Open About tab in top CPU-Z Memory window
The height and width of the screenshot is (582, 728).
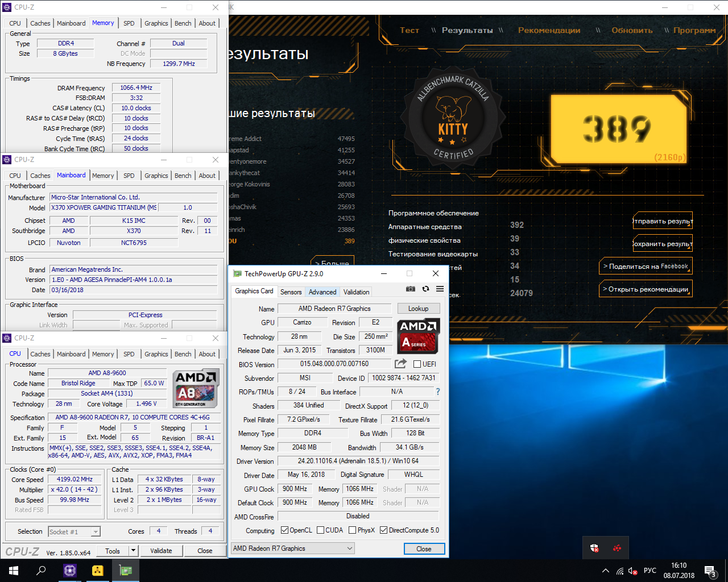click(207, 23)
